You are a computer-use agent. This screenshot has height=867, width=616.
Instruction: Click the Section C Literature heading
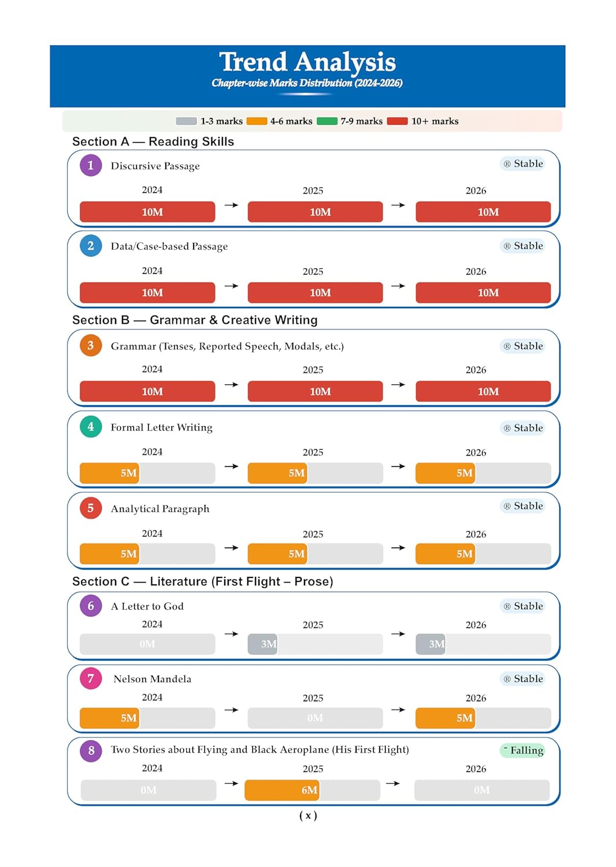click(x=202, y=581)
